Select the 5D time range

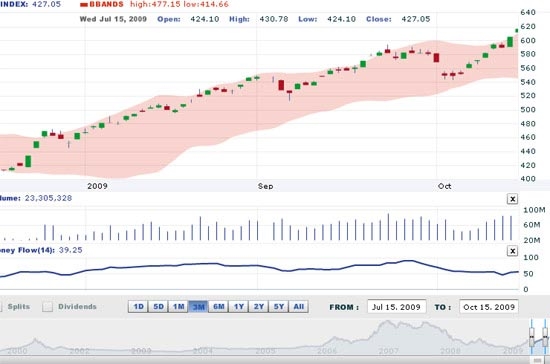(158, 307)
